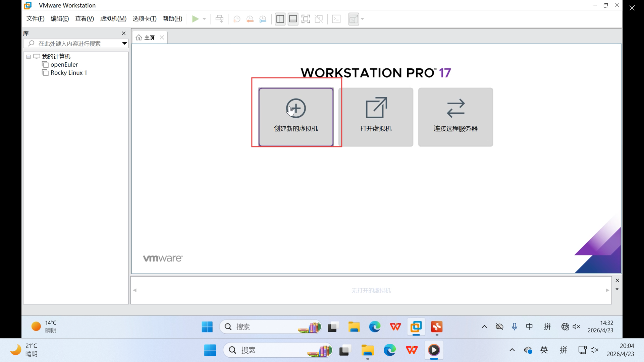Click the console view toolbar icon
The image size is (644, 362).
pos(336,19)
